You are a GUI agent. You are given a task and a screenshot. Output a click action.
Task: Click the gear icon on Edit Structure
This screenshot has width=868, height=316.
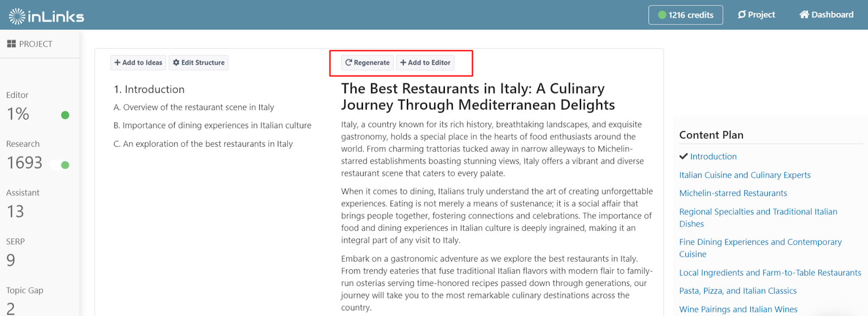pyautogui.click(x=176, y=63)
